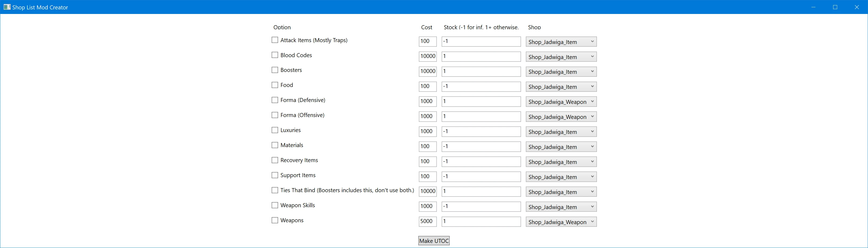
Task: Check the Food checkbox
Action: (275, 85)
